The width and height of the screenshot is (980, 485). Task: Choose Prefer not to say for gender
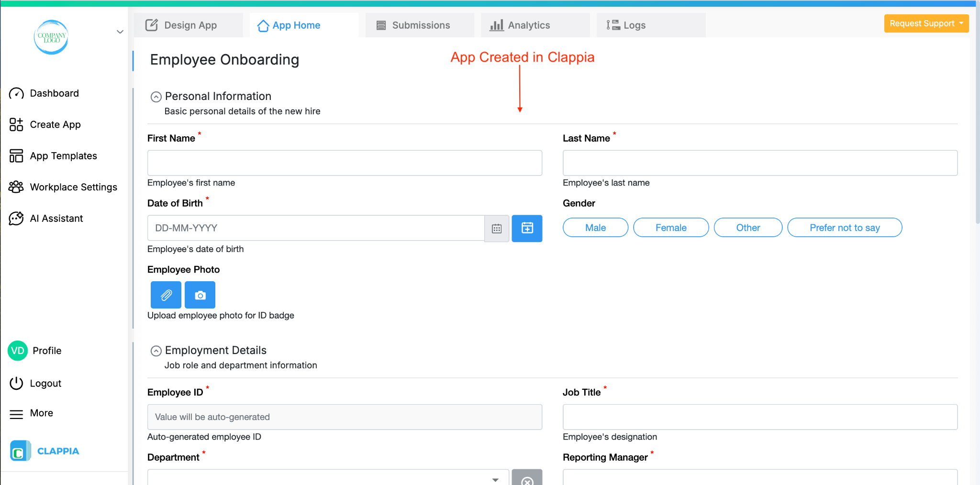coord(844,227)
